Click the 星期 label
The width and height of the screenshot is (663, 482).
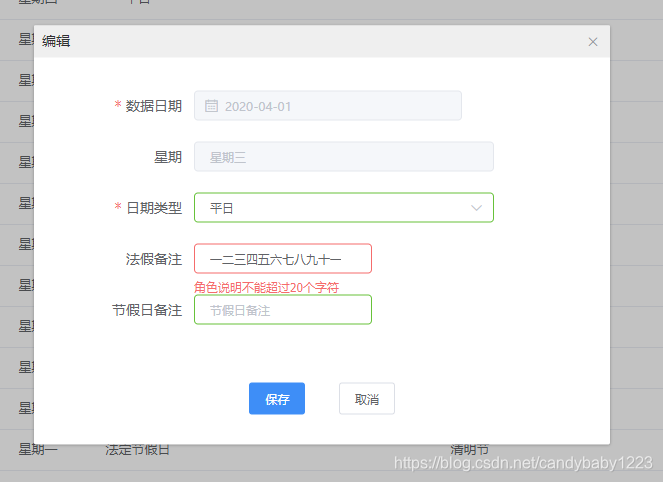coord(168,157)
